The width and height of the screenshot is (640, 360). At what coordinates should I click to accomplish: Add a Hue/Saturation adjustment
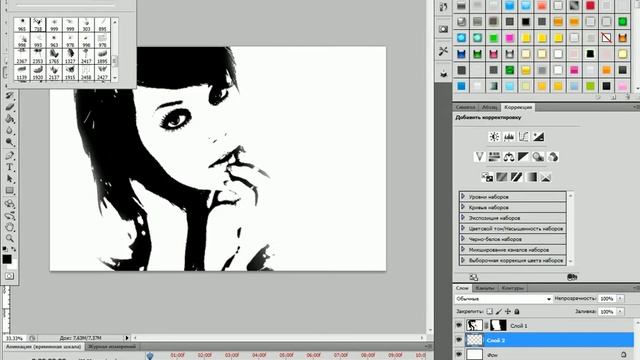(x=494, y=157)
